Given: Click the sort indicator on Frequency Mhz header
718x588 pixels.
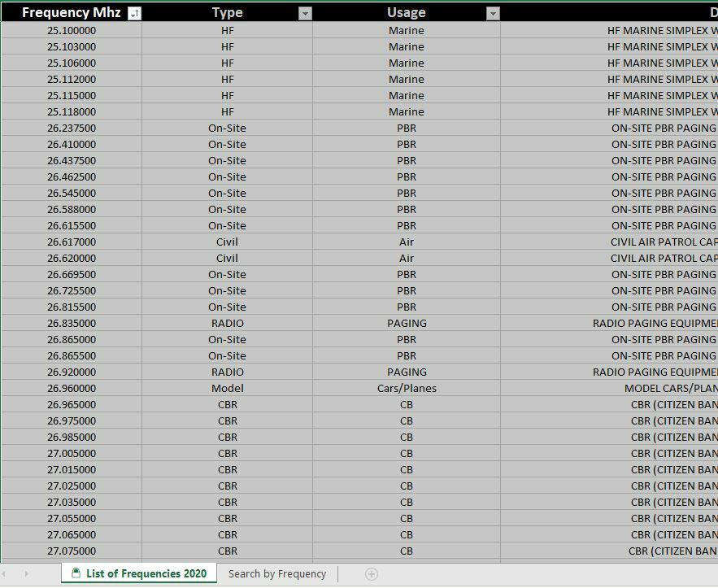Looking at the screenshot, I should pyautogui.click(x=135, y=13).
